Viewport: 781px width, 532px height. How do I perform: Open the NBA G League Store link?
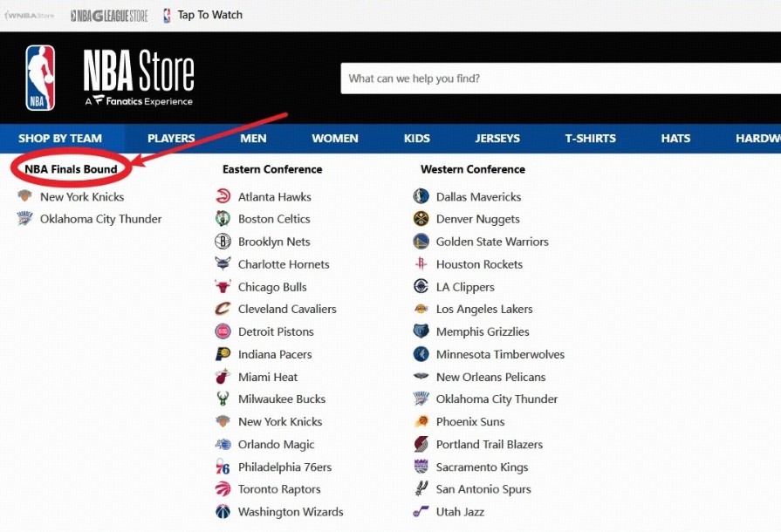coord(109,16)
